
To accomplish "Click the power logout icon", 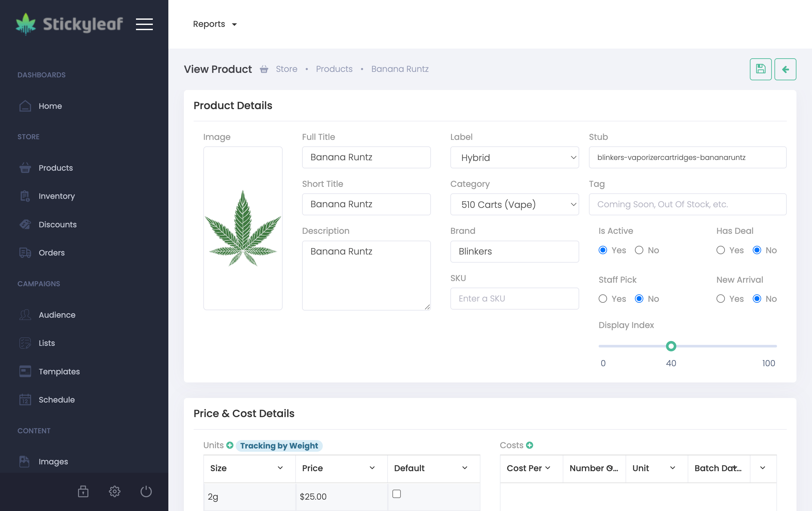I will point(146,492).
